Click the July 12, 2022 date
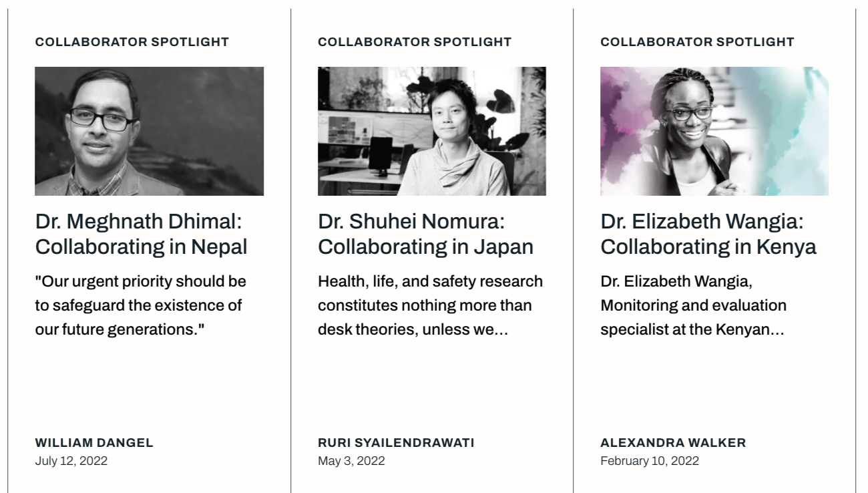The width and height of the screenshot is (868, 493). [x=71, y=461]
